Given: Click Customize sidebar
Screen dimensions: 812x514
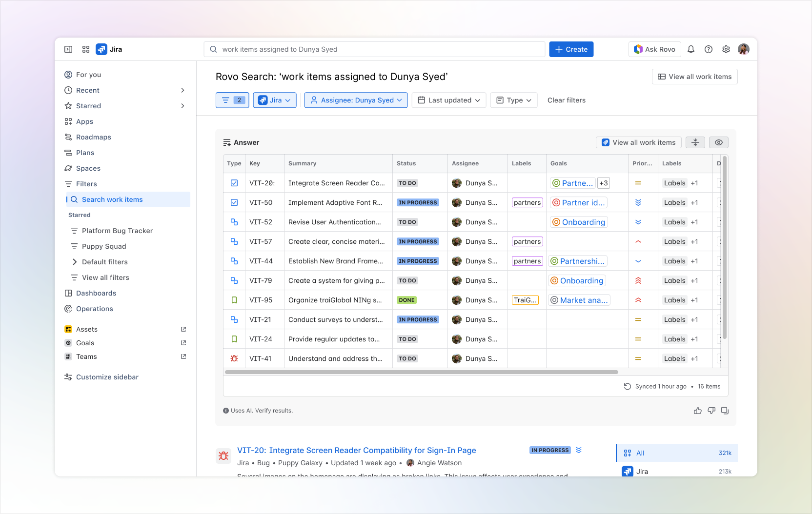Looking at the screenshot, I should point(127,377).
